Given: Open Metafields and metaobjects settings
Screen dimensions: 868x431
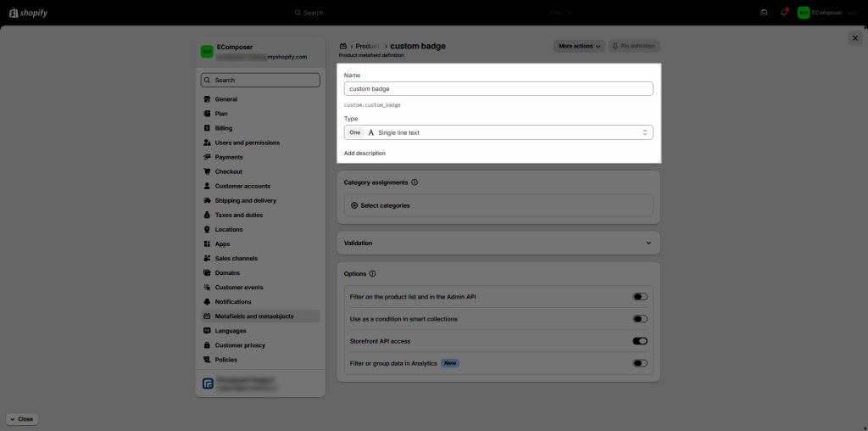Looking at the screenshot, I should [x=254, y=316].
